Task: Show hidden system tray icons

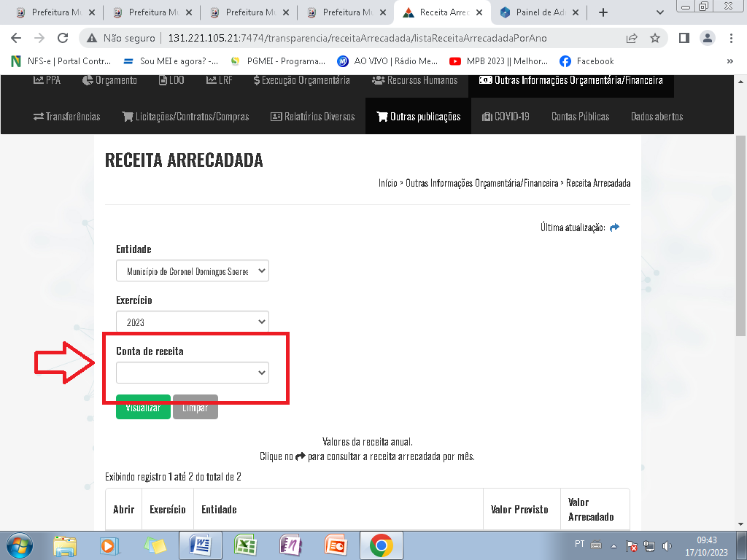Action: click(614, 546)
